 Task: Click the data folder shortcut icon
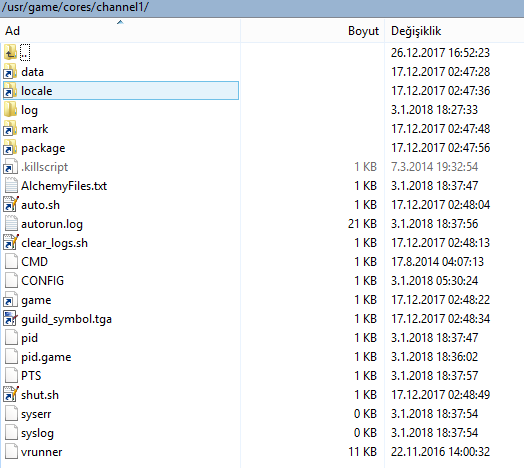10,72
